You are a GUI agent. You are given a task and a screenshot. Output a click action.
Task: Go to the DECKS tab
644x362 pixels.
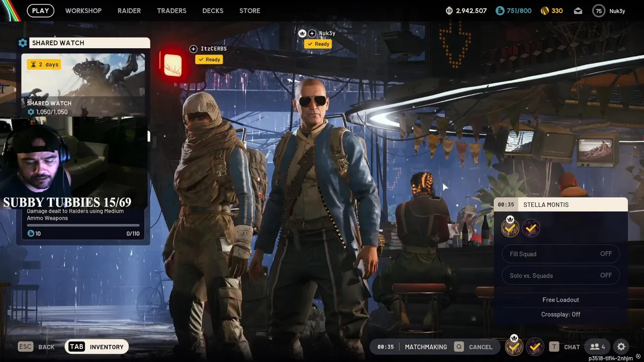pos(213,11)
